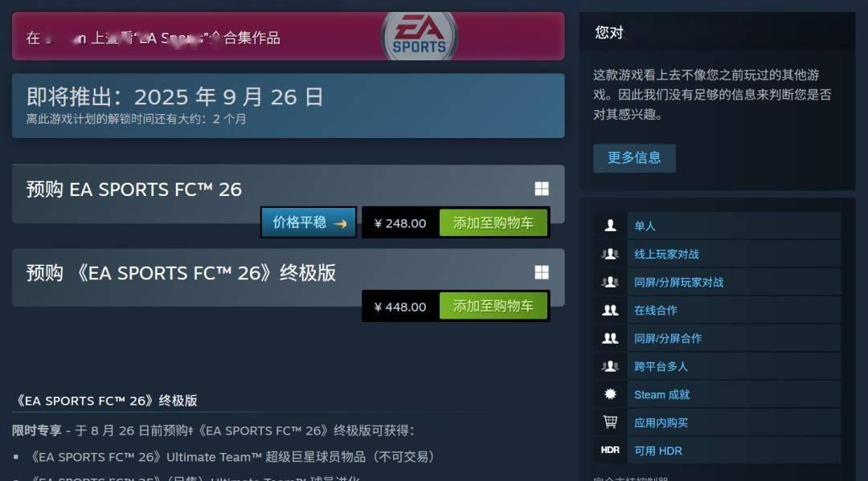Click the in-app purchases cart icon
This screenshot has width=868, height=481.
pyautogui.click(x=610, y=422)
